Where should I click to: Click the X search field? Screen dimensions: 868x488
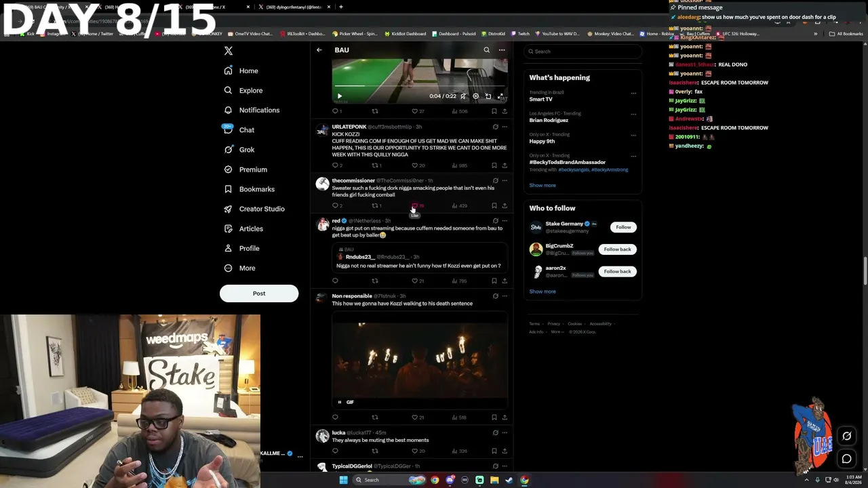point(583,52)
